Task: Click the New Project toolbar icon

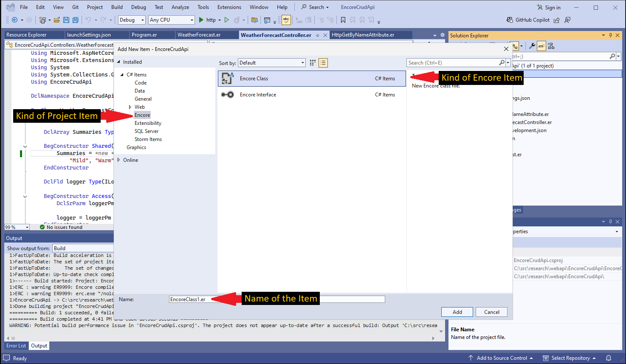Action: point(42,20)
